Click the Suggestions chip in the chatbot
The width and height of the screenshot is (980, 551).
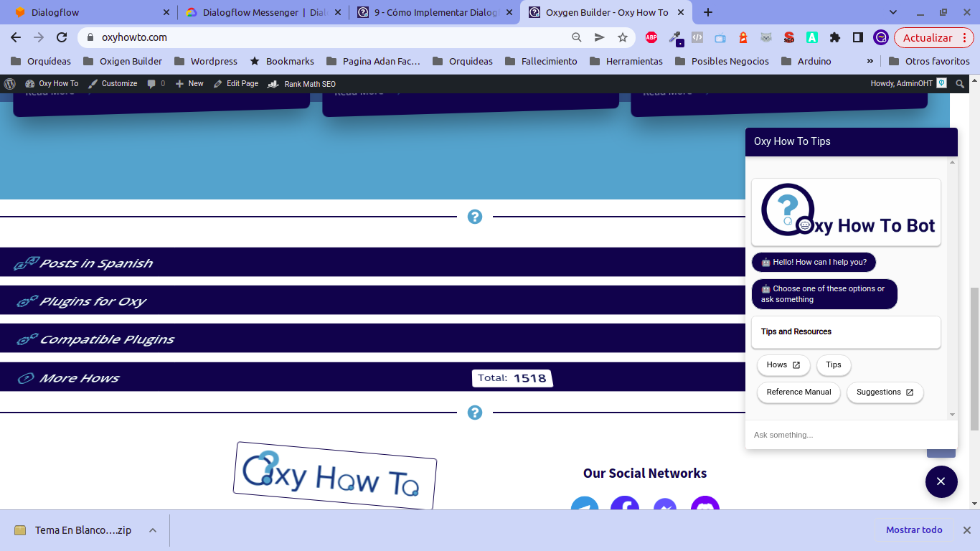885,392
